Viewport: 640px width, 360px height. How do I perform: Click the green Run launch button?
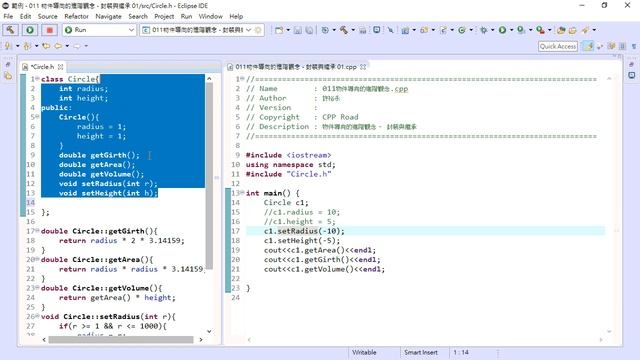(x=30, y=30)
